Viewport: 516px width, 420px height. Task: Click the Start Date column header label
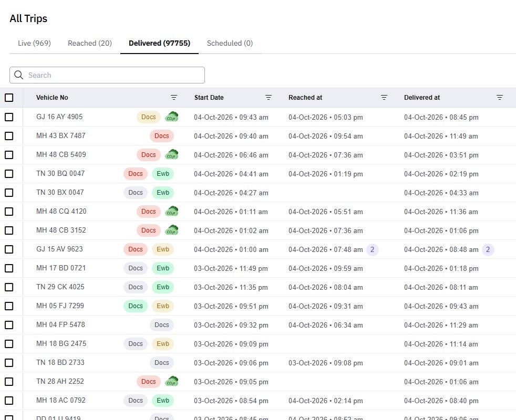coord(209,97)
